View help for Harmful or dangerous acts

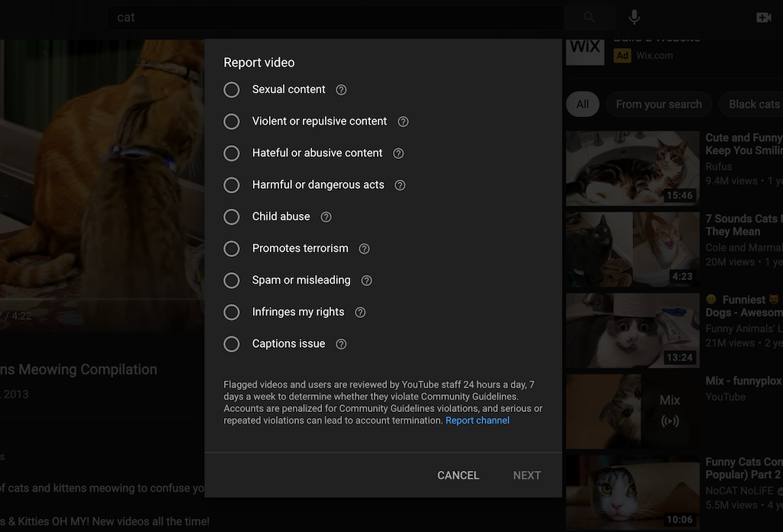tap(400, 185)
